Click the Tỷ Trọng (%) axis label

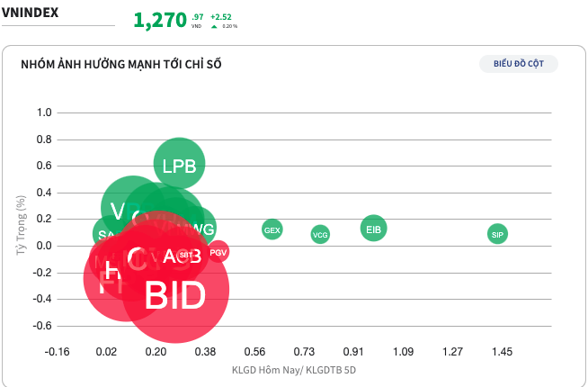(22, 220)
